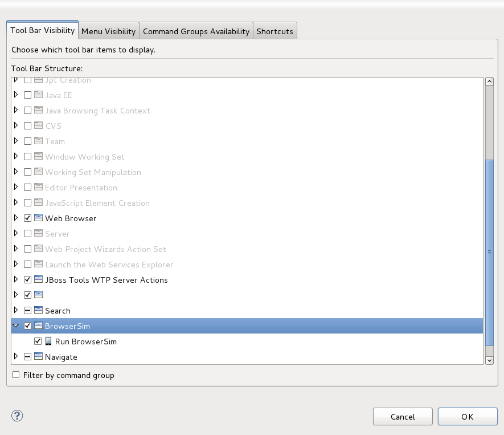Click the BrowserSim toolbar group icon

pyautogui.click(x=38, y=326)
